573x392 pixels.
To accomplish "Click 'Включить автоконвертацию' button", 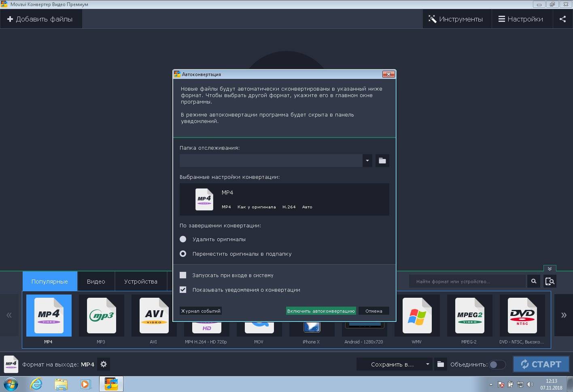I will (321, 311).
